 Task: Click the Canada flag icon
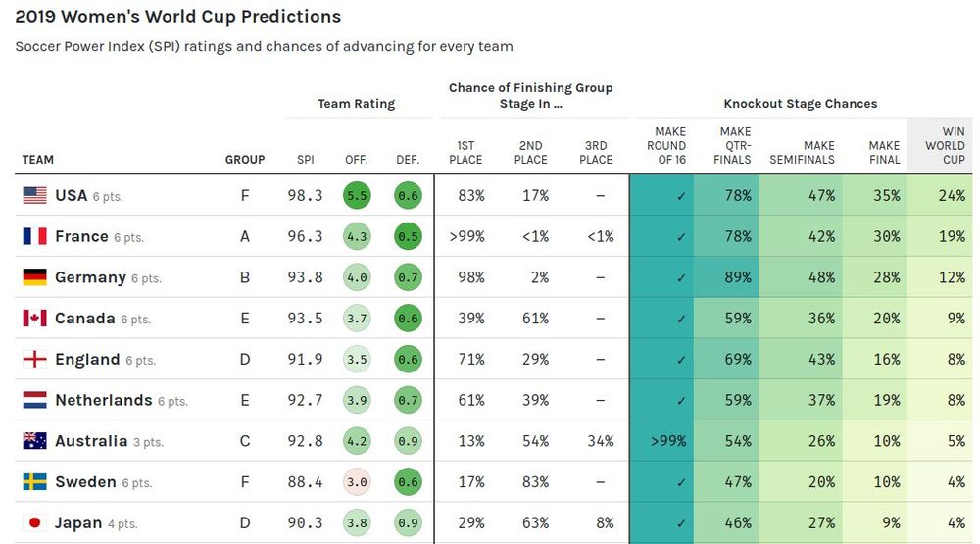(x=34, y=319)
